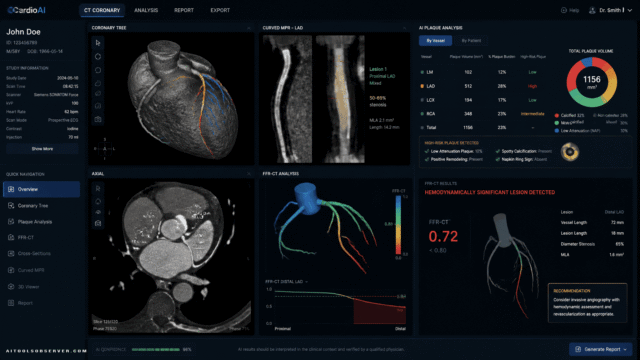Click the user avatar icon beside Dr. Smith
Image resolution: width=640 pixels, height=360 pixels.
pyautogui.click(x=592, y=10)
